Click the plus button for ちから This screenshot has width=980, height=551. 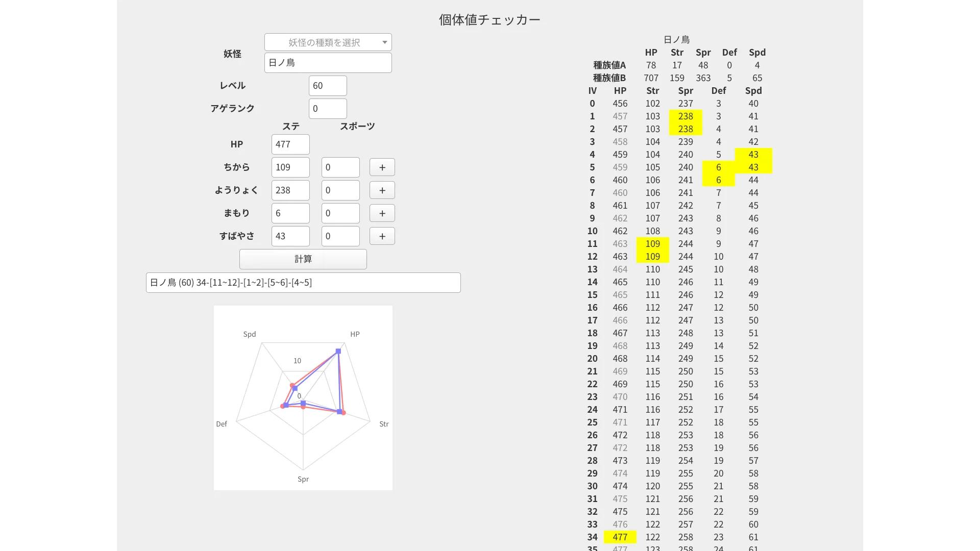click(382, 167)
